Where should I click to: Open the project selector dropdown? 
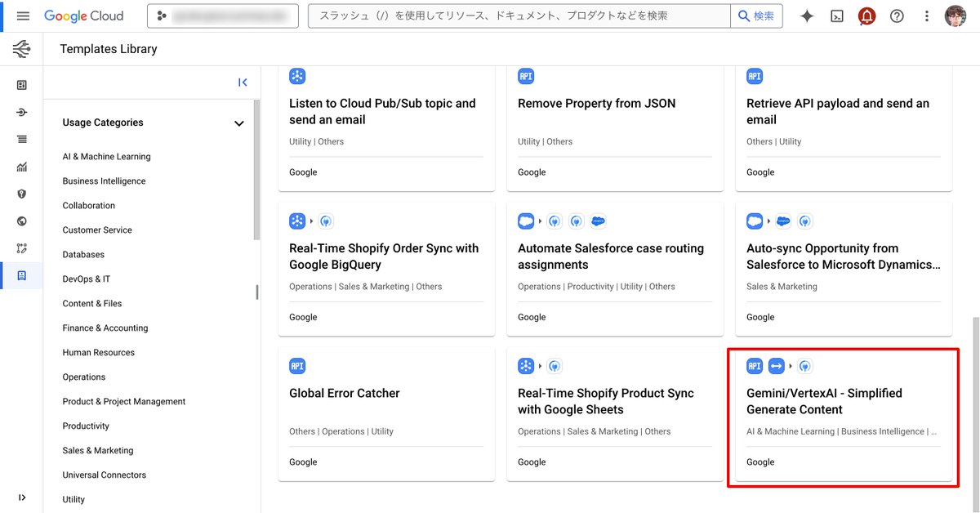[x=223, y=16]
